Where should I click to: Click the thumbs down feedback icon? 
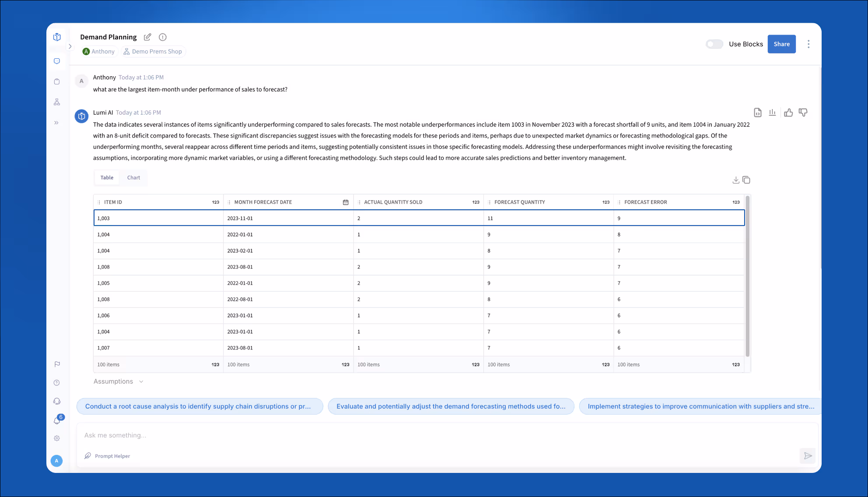pyautogui.click(x=803, y=113)
